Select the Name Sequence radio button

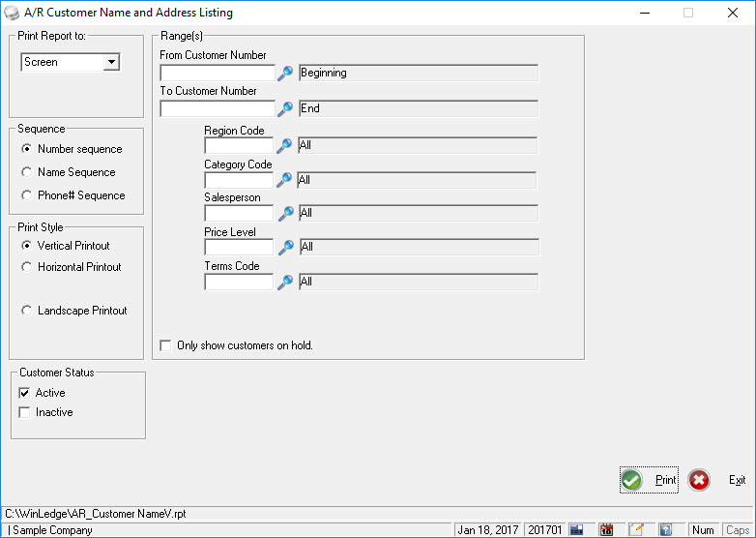coord(27,172)
